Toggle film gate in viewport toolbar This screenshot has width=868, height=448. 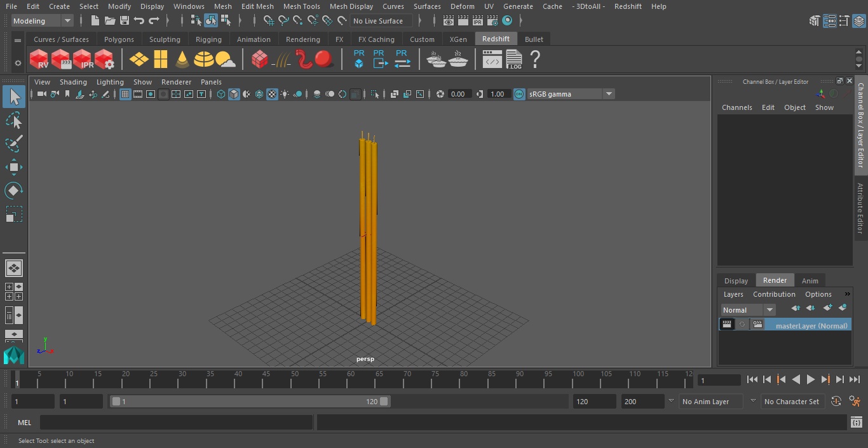tap(138, 94)
